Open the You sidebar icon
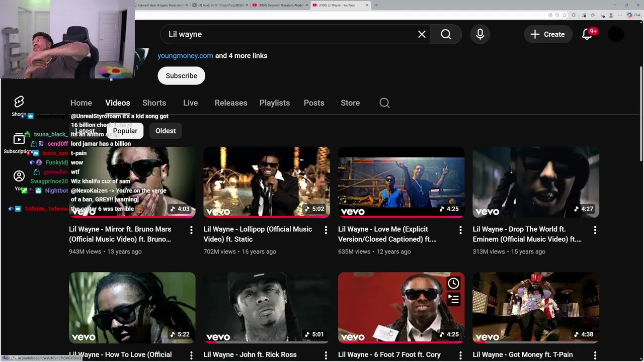The image size is (644, 362). (19, 176)
